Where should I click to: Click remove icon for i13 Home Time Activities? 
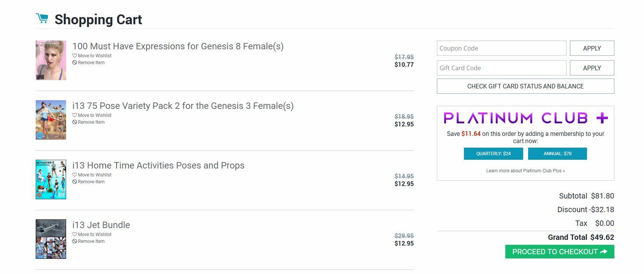tap(74, 182)
